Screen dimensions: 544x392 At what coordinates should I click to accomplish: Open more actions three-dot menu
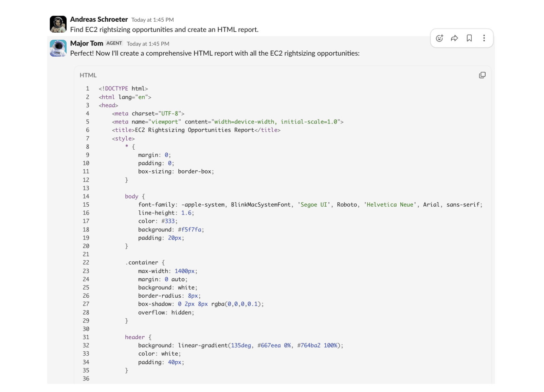[484, 38]
